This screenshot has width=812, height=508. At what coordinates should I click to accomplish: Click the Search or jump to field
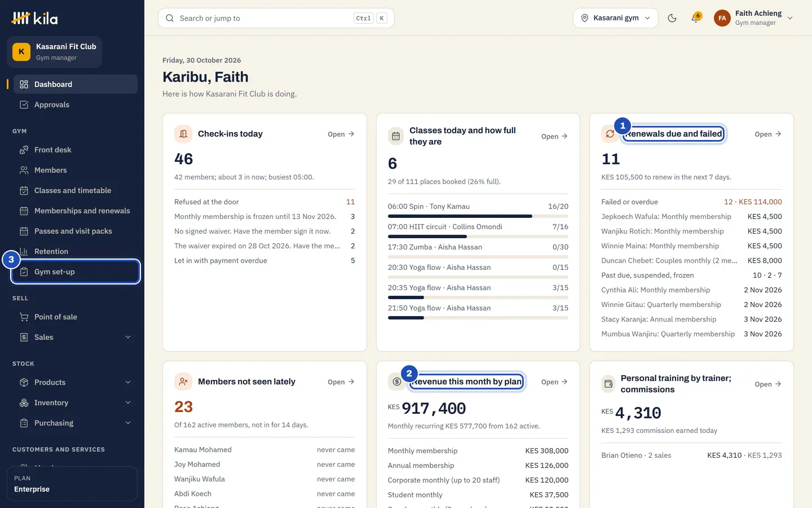tap(276, 18)
